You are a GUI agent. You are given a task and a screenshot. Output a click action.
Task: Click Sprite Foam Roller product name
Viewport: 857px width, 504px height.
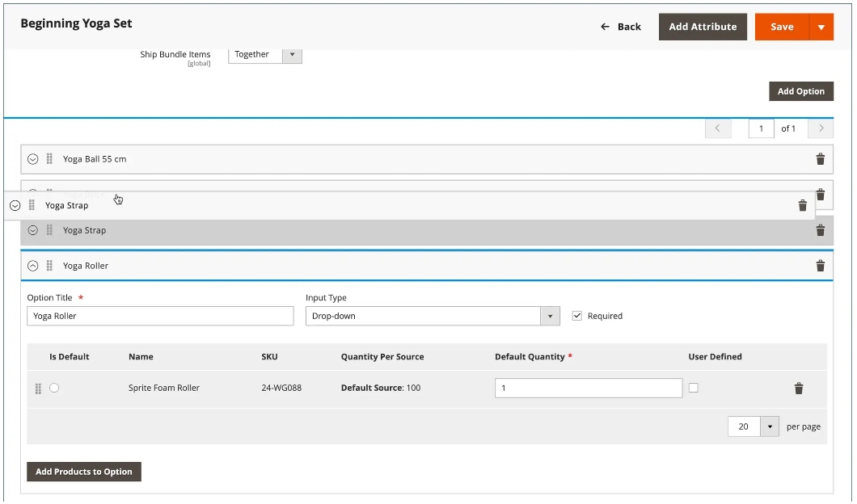[164, 388]
